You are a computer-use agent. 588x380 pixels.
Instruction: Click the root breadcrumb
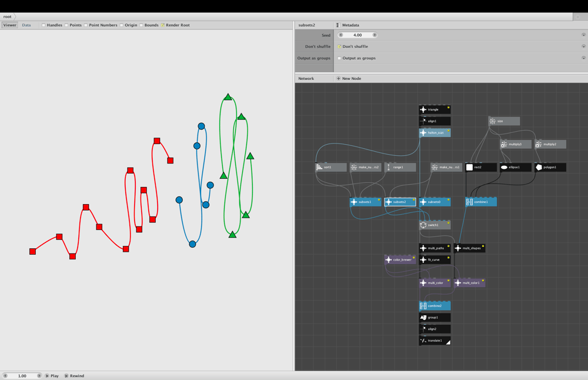[8, 16]
